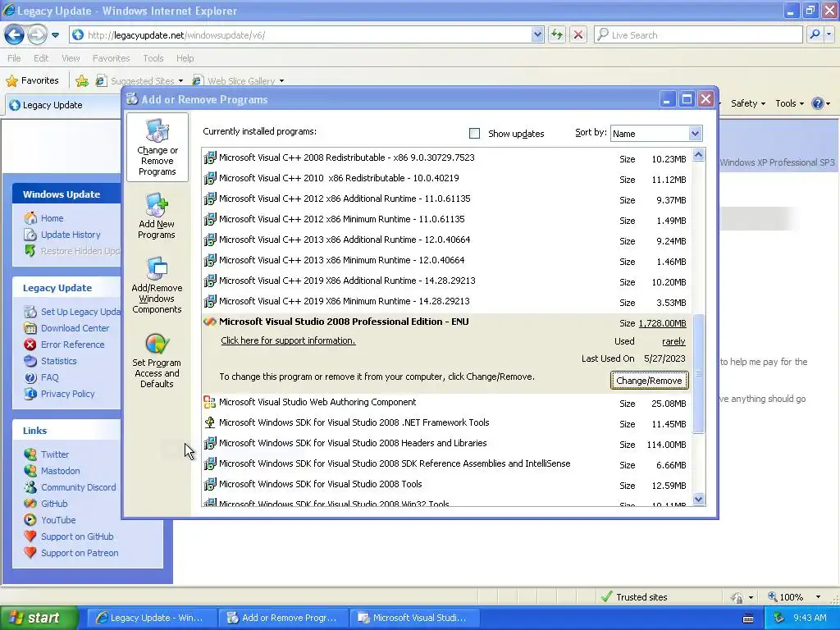The width and height of the screenshot is (840, 630).
Task: Click icon of Visual Studio 2008 Professional Edition entry
Action: click(209, 322)
